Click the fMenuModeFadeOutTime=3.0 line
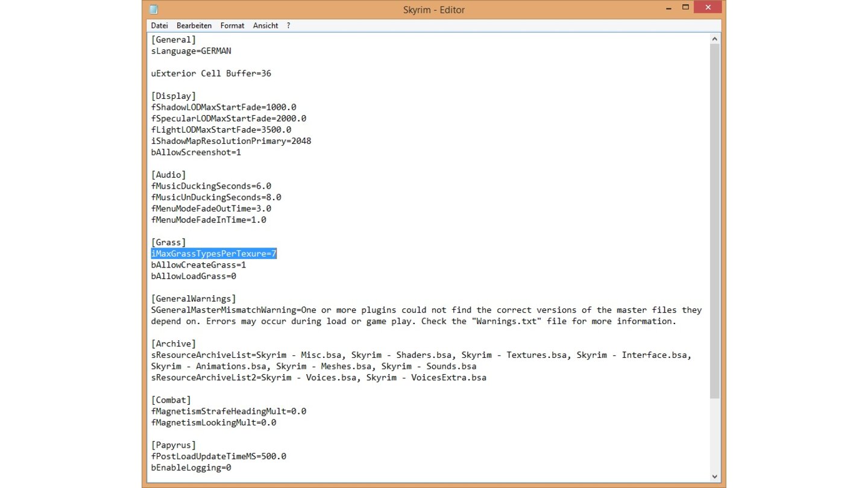The image size is (868, 488). click(211, 208)
